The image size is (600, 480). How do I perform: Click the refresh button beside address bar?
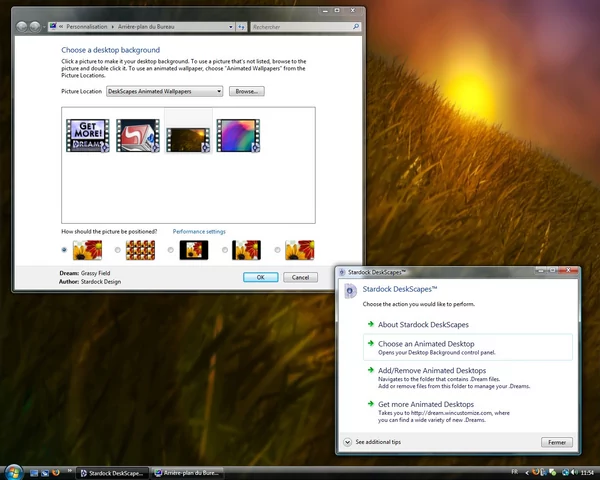pos(241,27)
